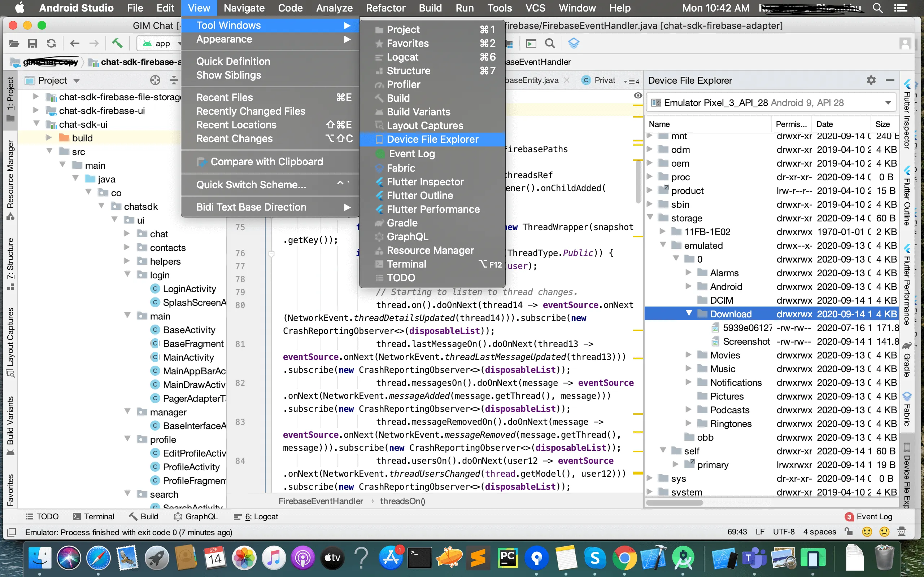Image resolution: width=924 pixels, height=577 pixels.
Task: Click the Sync files refresh icon
Action: 51,44
